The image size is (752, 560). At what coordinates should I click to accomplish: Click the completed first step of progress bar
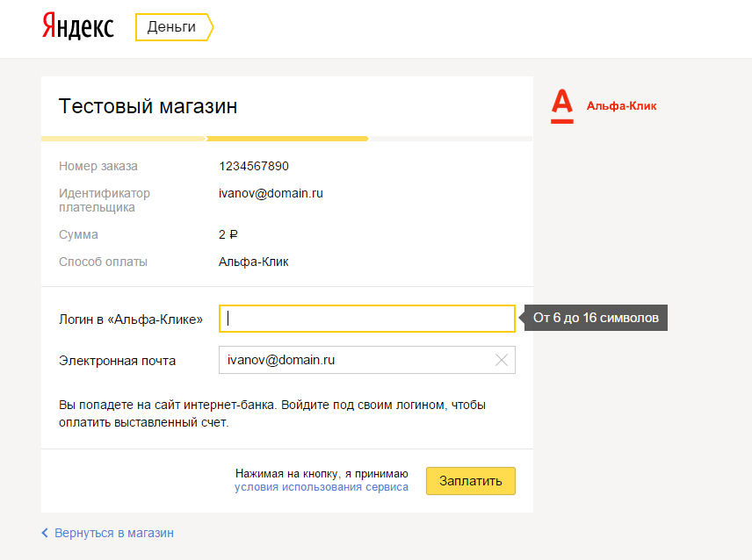click(123, 139)
